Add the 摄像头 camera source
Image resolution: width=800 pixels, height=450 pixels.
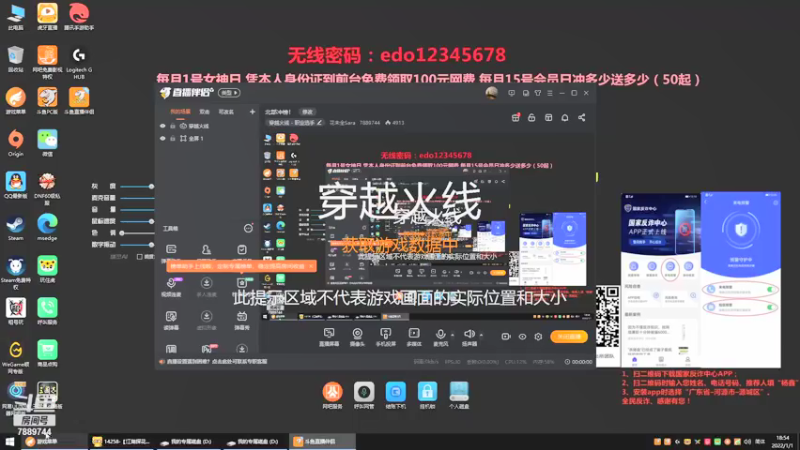[x=357, y=337]
